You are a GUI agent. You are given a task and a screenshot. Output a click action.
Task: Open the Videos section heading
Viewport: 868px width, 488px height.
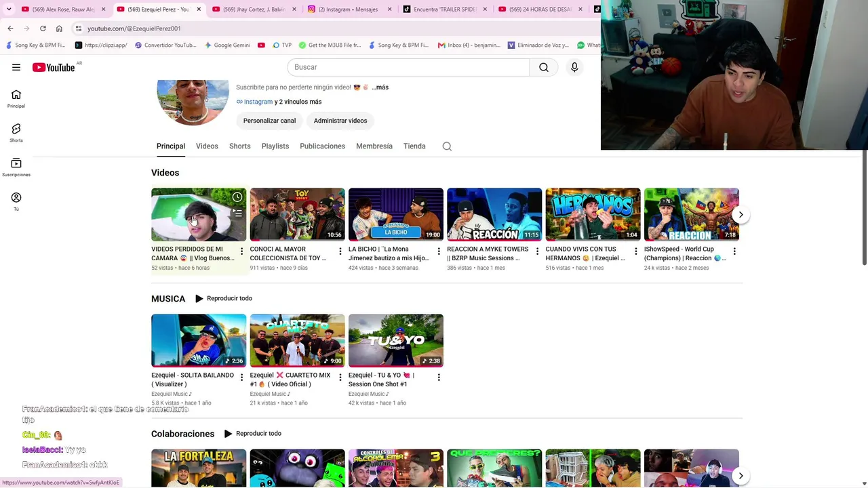[x=165, y=173]
